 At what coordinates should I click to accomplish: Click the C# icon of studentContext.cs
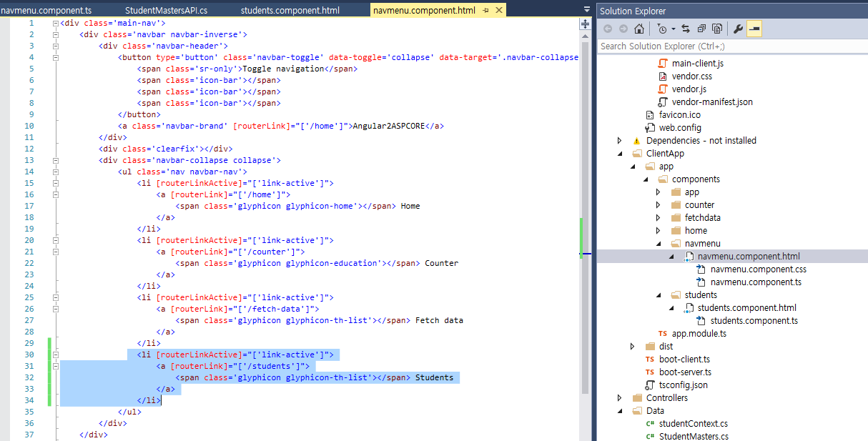pos(649,424)
